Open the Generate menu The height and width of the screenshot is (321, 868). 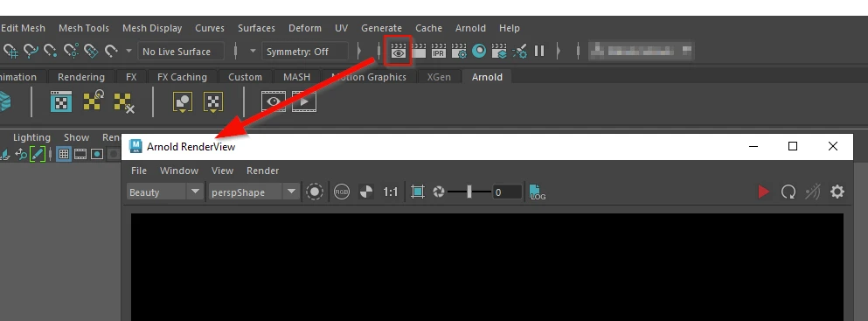click(x=381, y=28)
